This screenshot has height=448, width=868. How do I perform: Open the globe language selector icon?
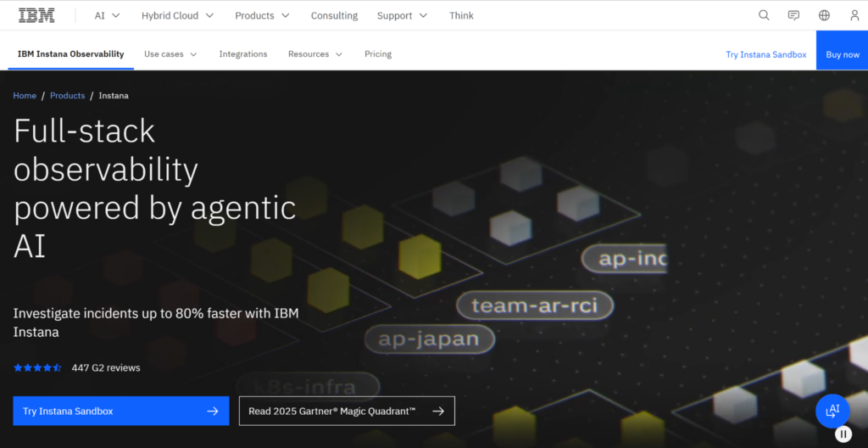click(824, 15)
